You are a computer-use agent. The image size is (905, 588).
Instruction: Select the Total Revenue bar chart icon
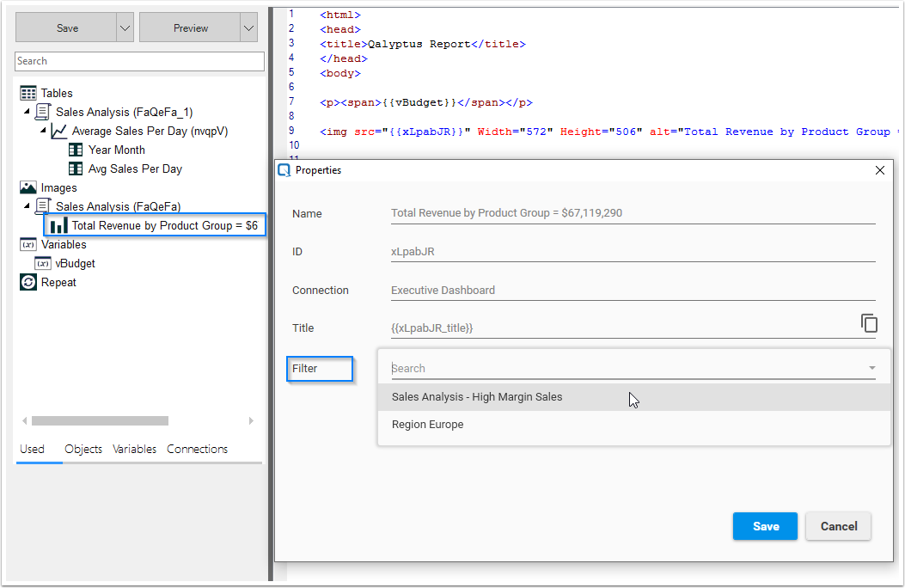point(58,225)
